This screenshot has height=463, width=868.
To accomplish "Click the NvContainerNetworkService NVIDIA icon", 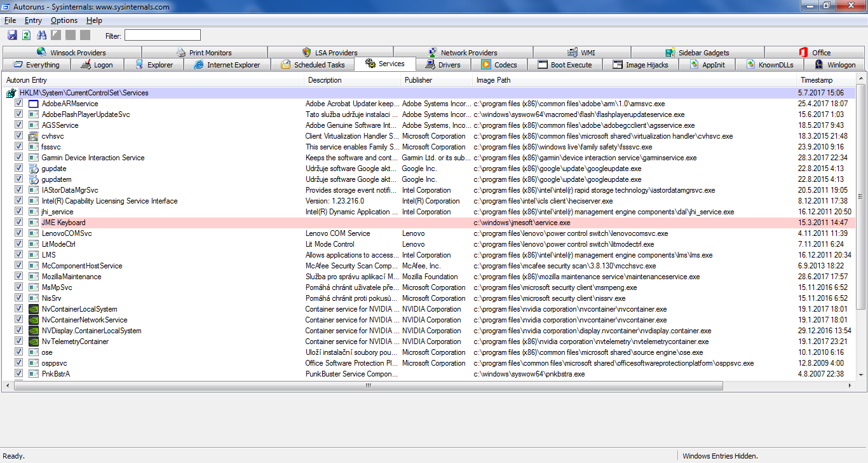I will (34, 320).
